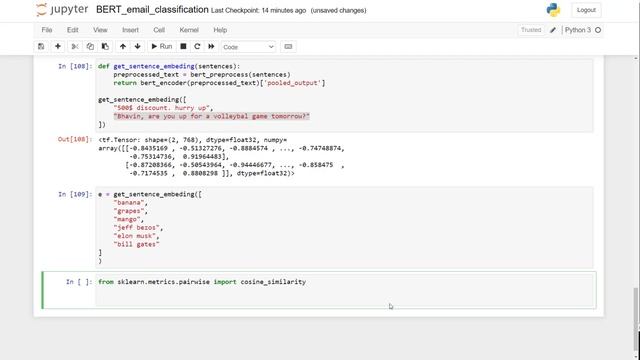Open the Code cell type dropdown
The width and height of the screenshot is (640, 360).
(248, 47)
